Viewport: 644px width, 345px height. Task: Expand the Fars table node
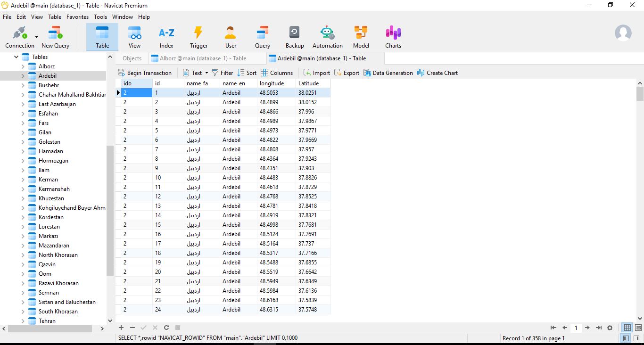[x=23, y=123]
